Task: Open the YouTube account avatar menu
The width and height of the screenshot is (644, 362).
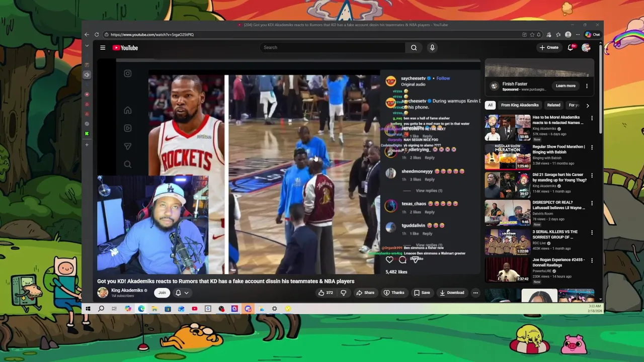Action: (x=586, y=47)
